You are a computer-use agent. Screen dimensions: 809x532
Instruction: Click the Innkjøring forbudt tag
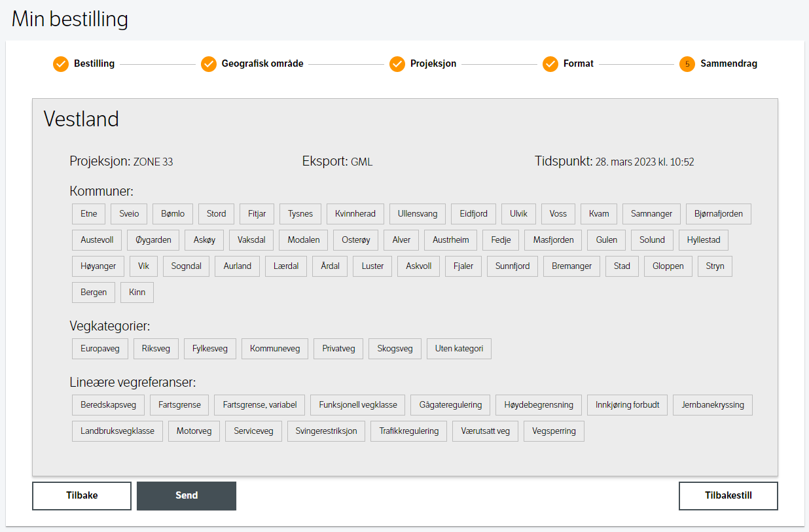(628, 405)
